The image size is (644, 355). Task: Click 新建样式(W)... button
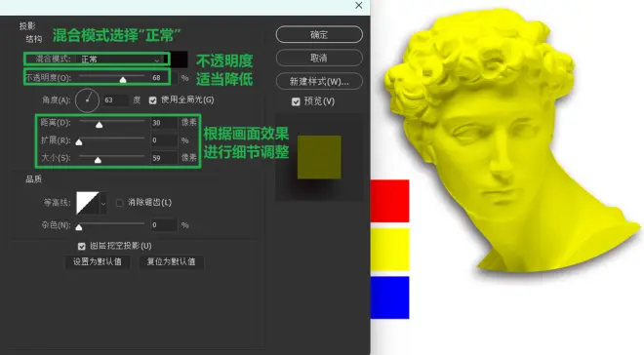click(x=319, y=81)
